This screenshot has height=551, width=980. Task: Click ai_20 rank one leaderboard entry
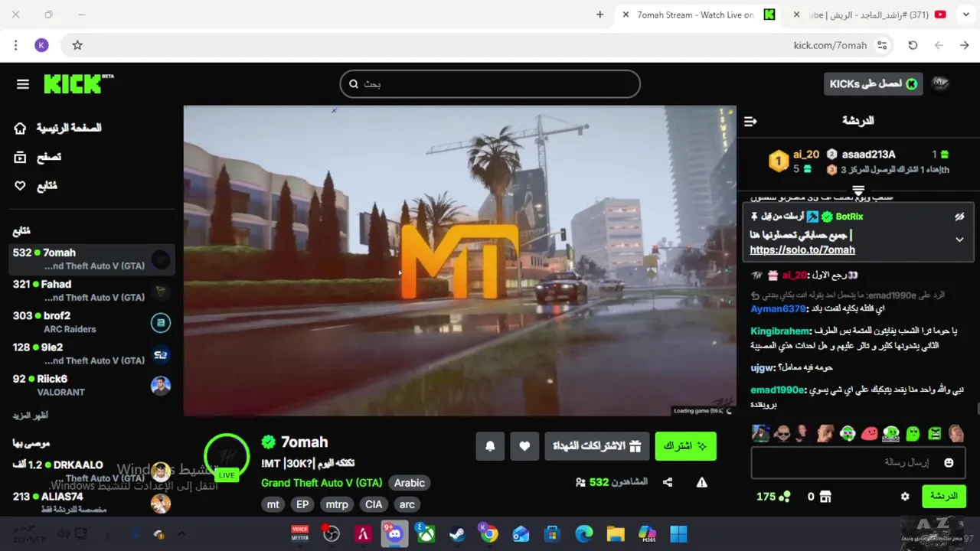click(795, 161)
